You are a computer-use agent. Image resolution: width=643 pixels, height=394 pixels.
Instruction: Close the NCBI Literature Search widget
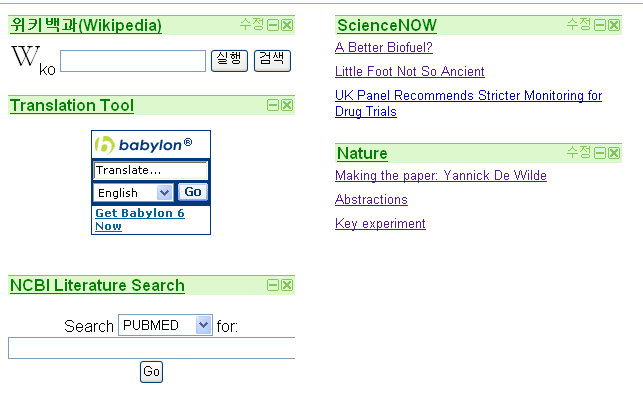(287, 285)
